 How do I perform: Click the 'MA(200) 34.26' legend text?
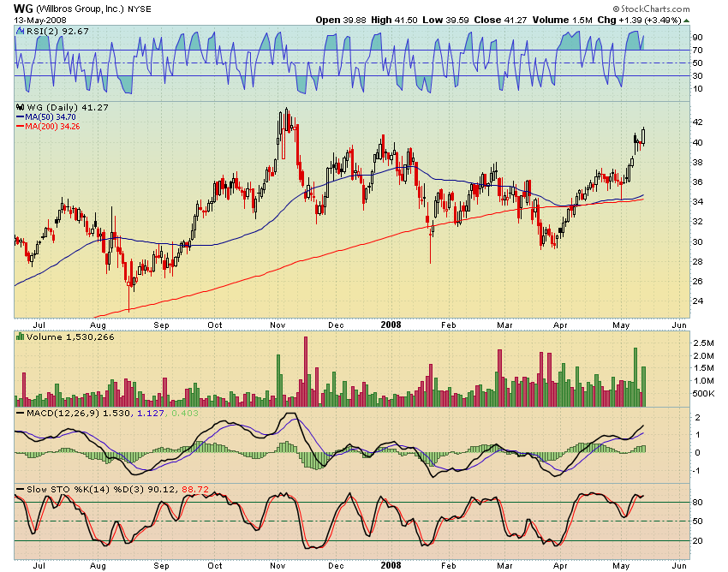pos(52,126)
